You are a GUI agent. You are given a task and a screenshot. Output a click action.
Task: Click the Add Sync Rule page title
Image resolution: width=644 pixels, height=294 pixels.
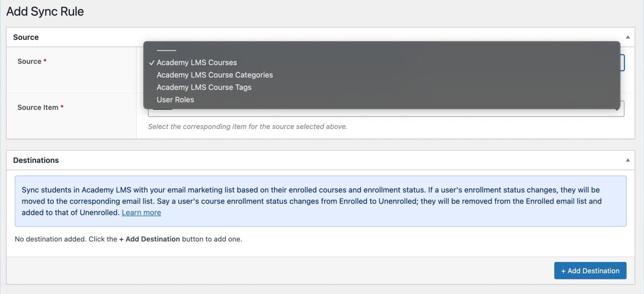click(x=45, y=11)
